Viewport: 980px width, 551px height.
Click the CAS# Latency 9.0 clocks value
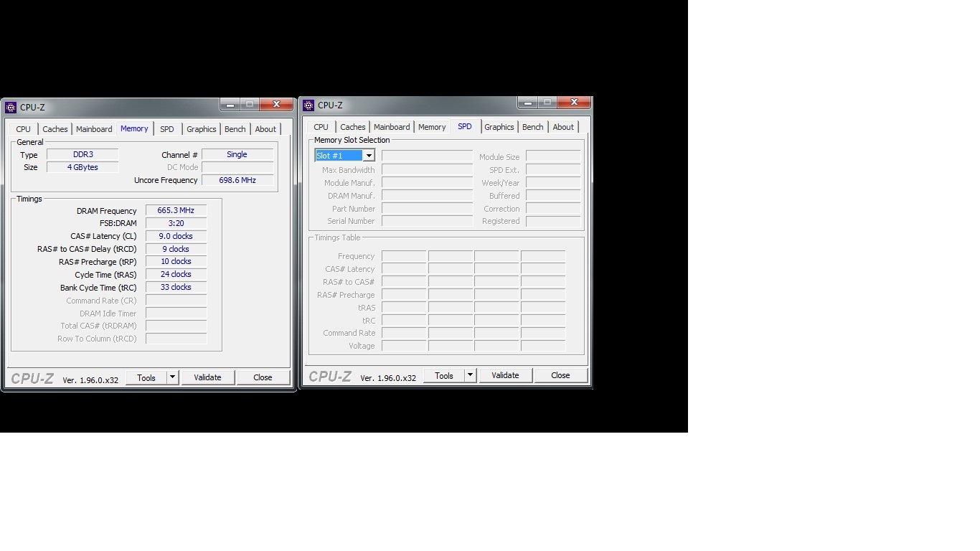[176, 236]
